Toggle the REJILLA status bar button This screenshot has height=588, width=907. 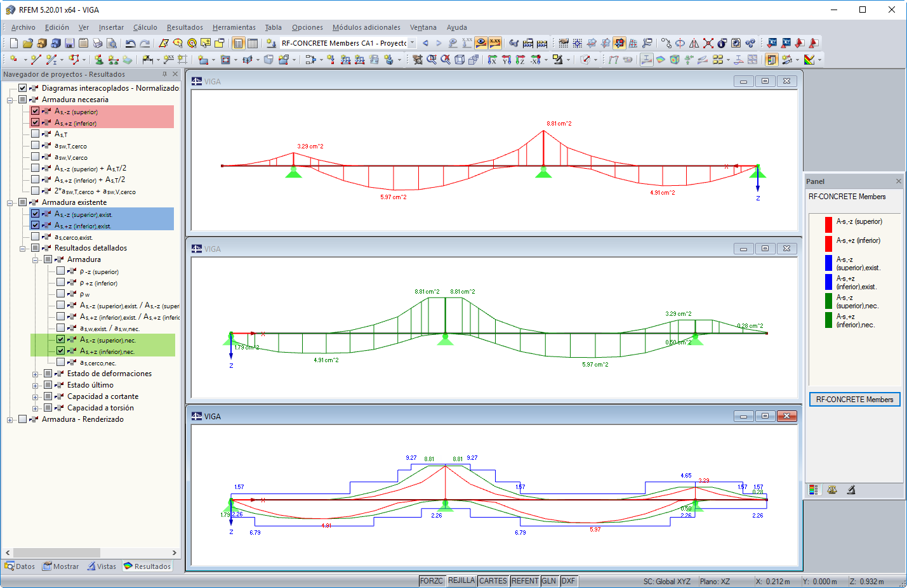coord(461,581)
